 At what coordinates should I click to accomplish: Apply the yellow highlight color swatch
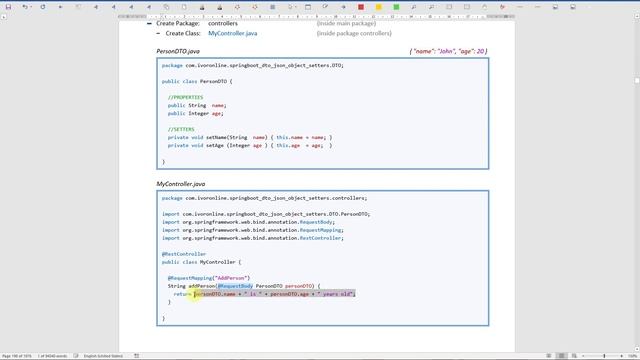coord(378,7)
